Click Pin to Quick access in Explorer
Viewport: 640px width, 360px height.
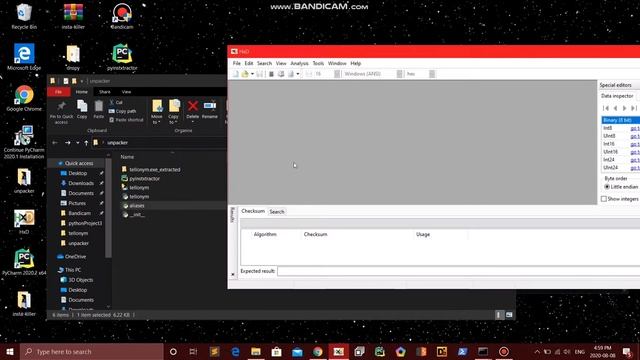[x=61, y=111]
